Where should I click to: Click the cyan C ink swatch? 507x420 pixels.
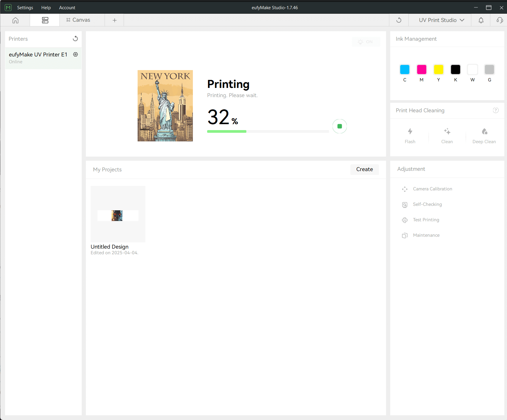[404, 70]
